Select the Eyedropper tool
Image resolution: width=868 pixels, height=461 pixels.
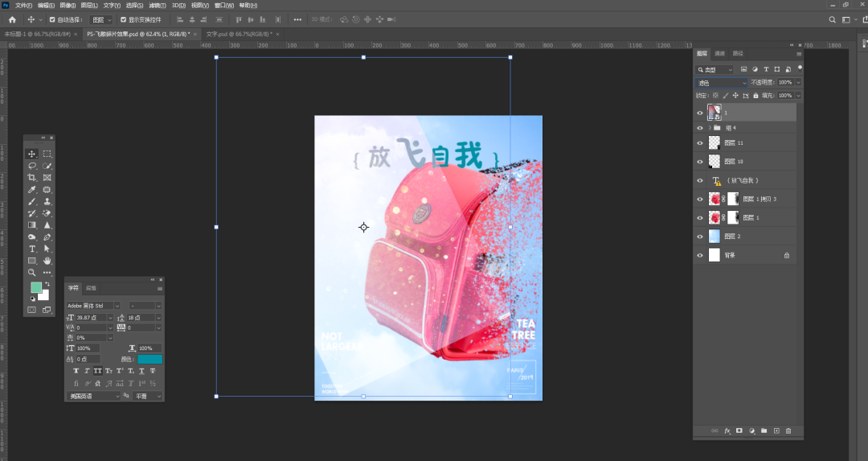pos(32,190)
